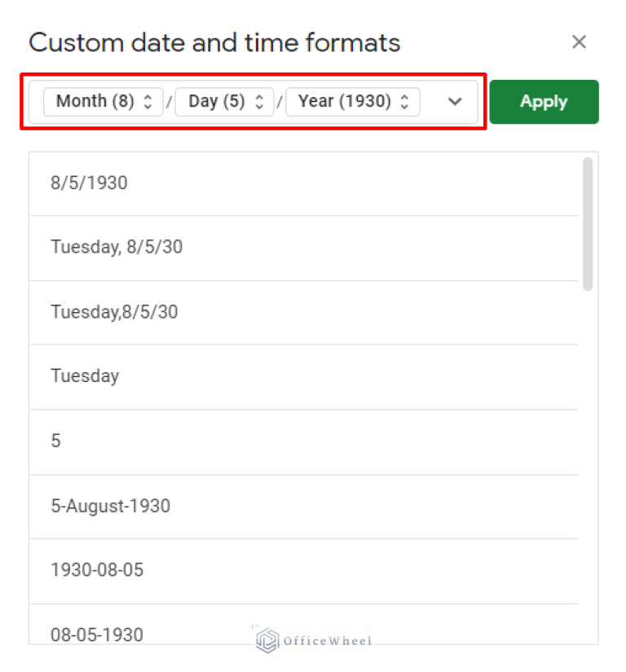Open the Year (1930) token options
Screen dimensions: 626x672
coord(342,101)
